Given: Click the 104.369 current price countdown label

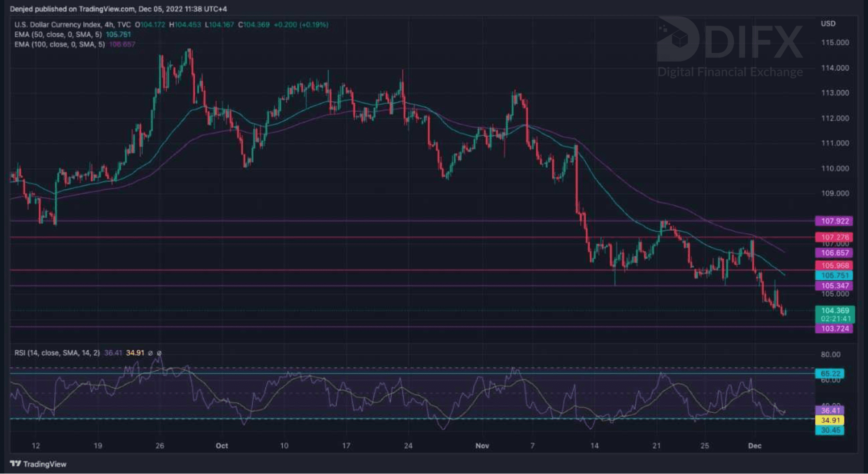Looking at the screenshot, I should (x=835, y=315).
